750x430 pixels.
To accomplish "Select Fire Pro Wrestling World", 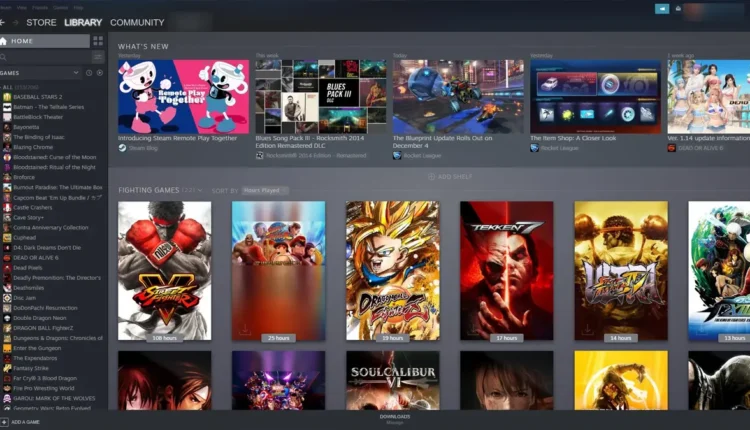I will [x=44, y=388].
